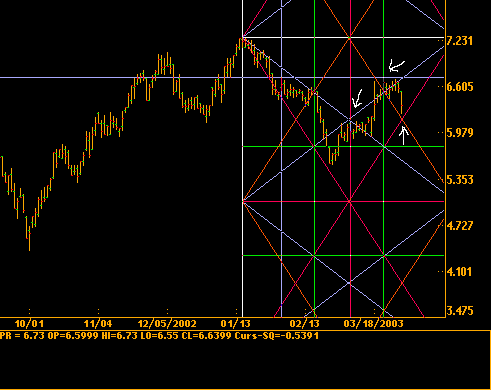Screen dimensions: 491x390
Task: Click the Curs-SQ=-0.5391 status value
Action: [277, 336]
